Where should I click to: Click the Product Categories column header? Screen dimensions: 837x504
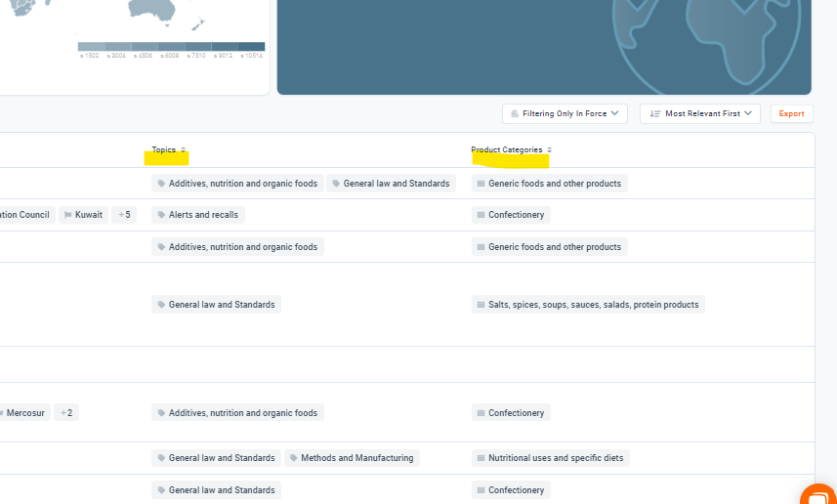pyautogui.click(x=506, y=150)
